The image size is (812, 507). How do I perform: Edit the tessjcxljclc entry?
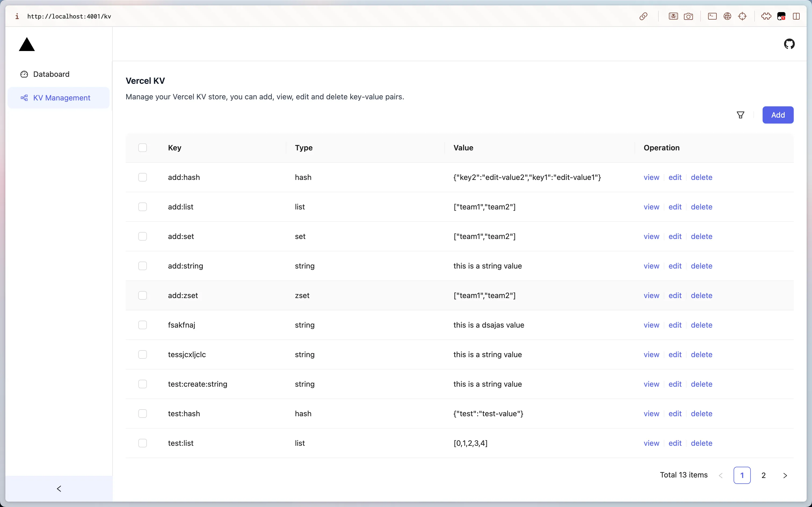coord(675,354)
